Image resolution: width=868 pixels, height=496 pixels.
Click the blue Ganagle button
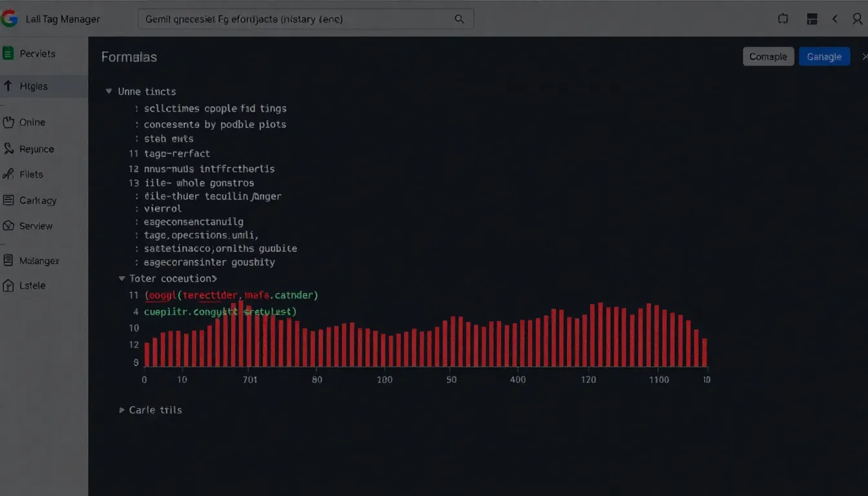825,57
